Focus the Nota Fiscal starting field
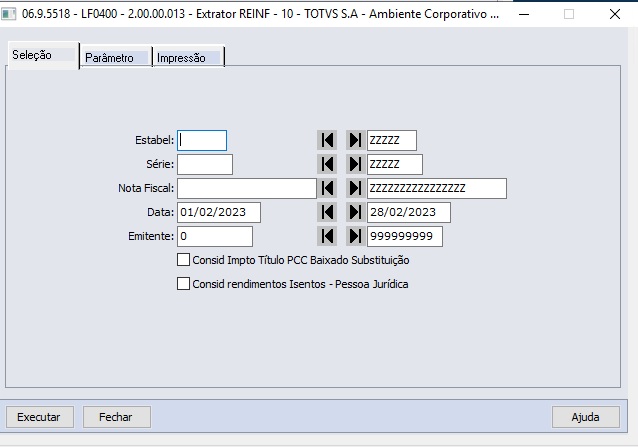638x447 pixels. [x=247, y=188]
